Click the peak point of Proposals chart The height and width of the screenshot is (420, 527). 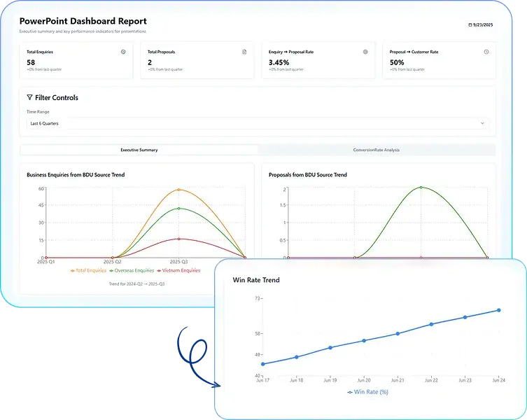tap(421, 188)
